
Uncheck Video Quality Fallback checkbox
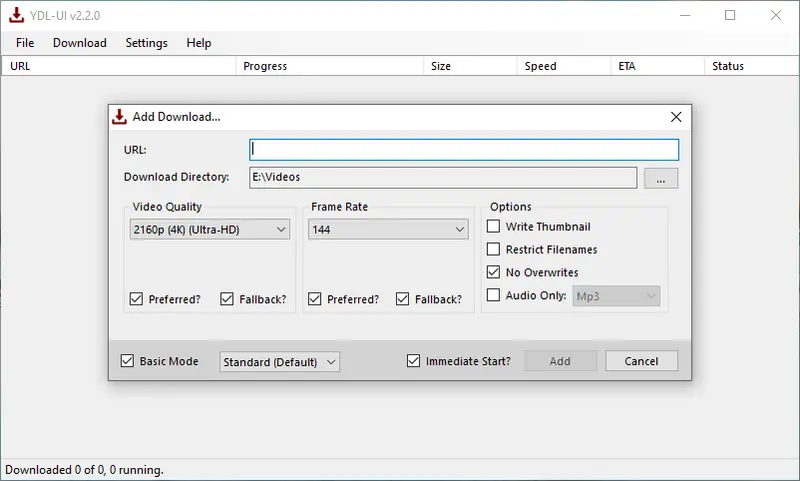click(x=227, y=299)
